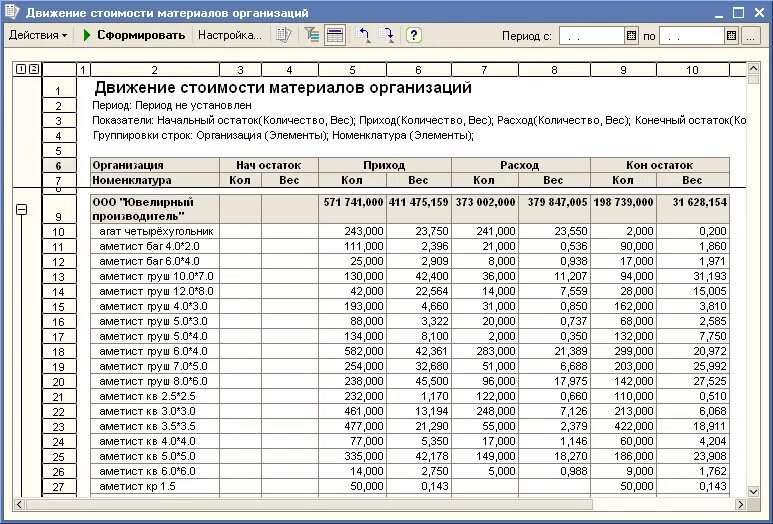Select cell value 422,000 in Кон остаток Кол
The width and height of the screenshot is (773, 524).
(624, 426)
